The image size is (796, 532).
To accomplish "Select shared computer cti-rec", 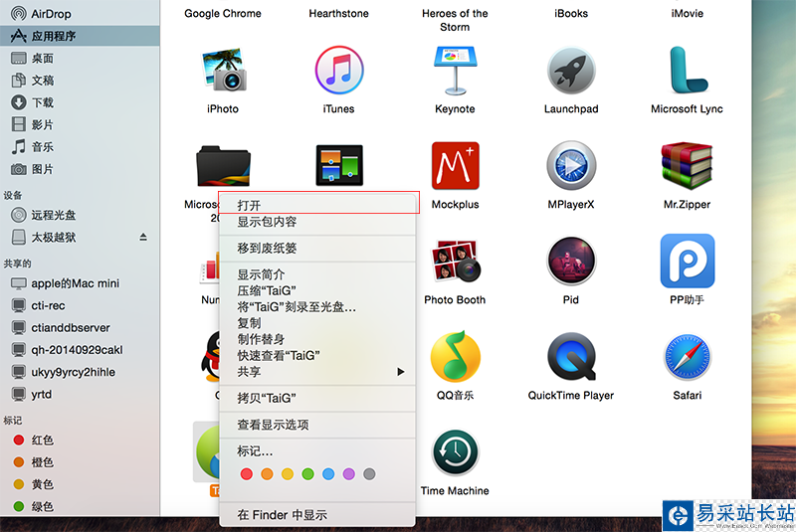I will click(x=80, y=305).
